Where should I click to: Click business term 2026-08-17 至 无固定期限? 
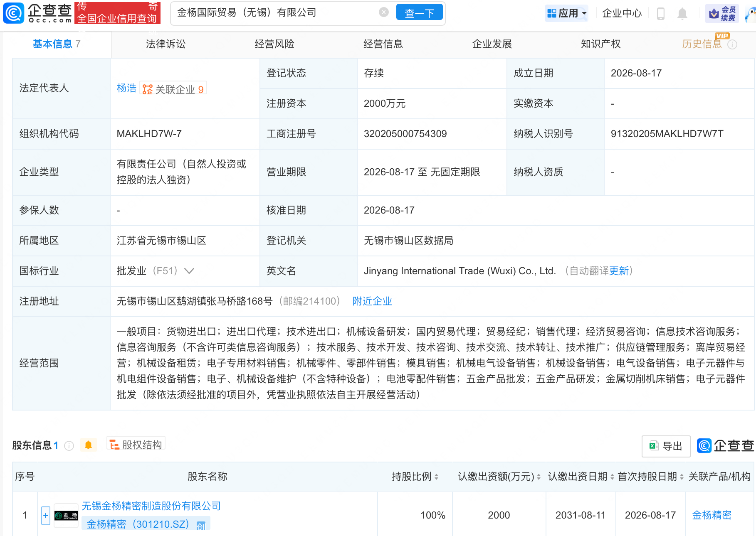(422, 172)
